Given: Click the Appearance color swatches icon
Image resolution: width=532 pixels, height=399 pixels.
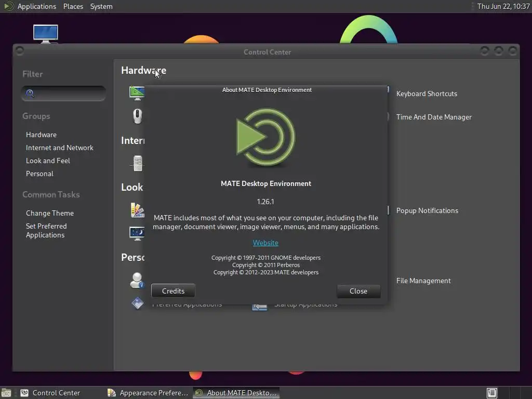Looking at the screenshot, I should coord(137,210).
